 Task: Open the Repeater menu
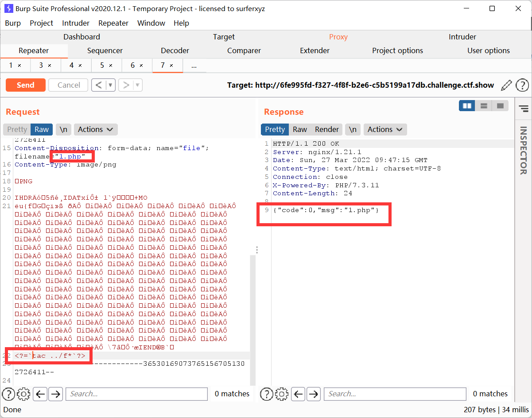click(x=113, y=23)
